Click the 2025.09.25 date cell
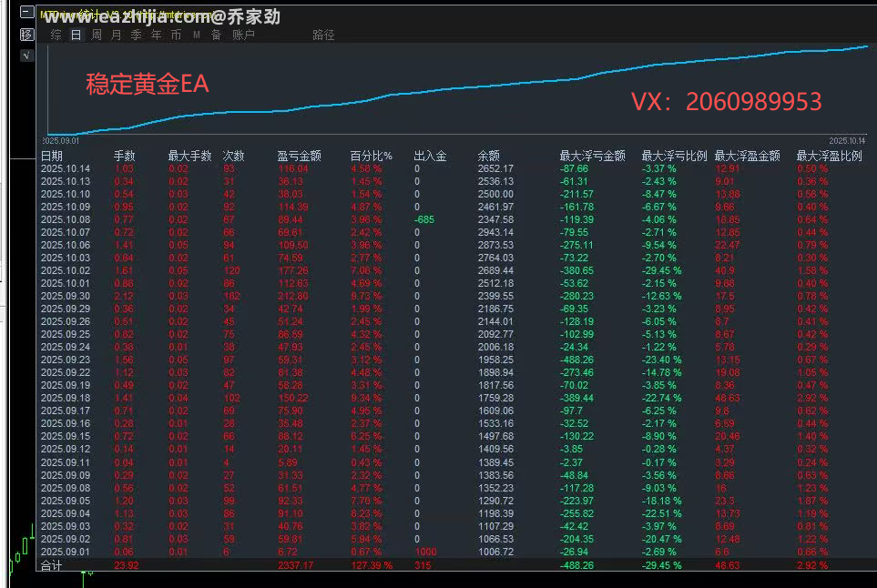Viewport: 877px width, 588px height. tap(66, 334)
